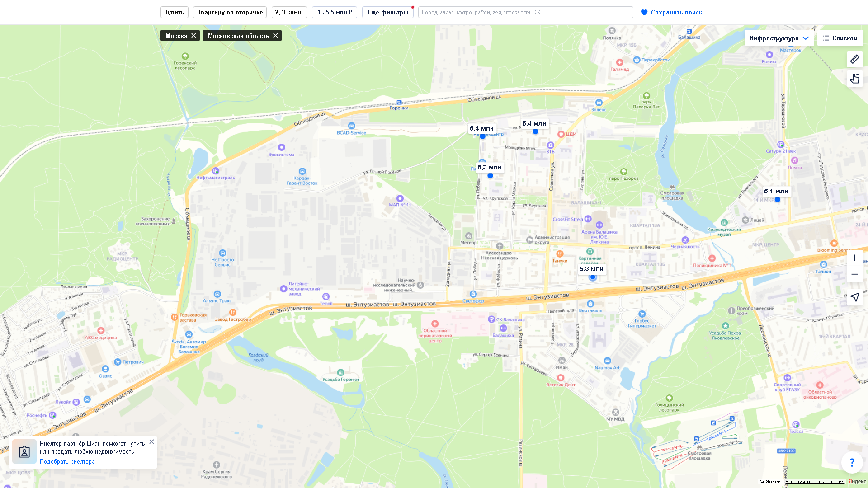Open the Купить deal type dropdown

click(174, 12)
